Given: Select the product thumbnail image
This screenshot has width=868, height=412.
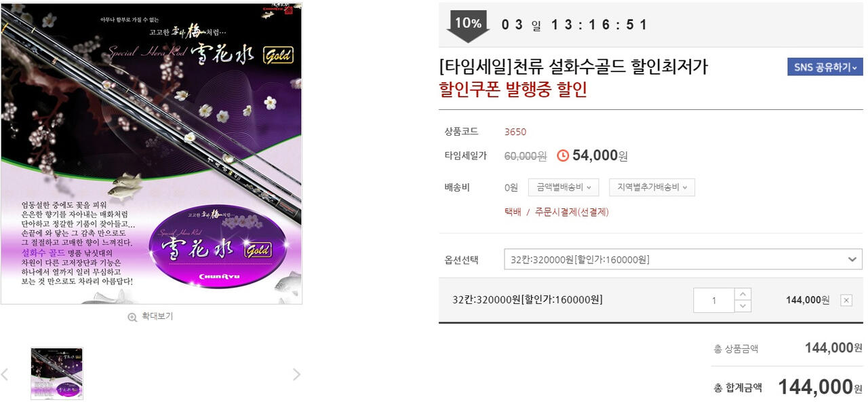Looking at the screenshot, I should 57,373.
